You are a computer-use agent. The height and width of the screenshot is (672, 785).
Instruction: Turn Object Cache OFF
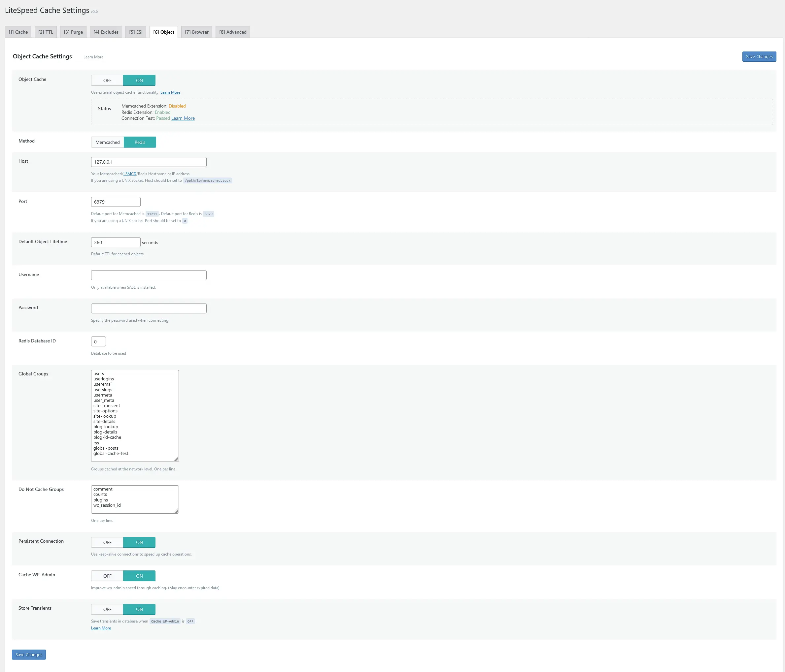coord(107,80)
